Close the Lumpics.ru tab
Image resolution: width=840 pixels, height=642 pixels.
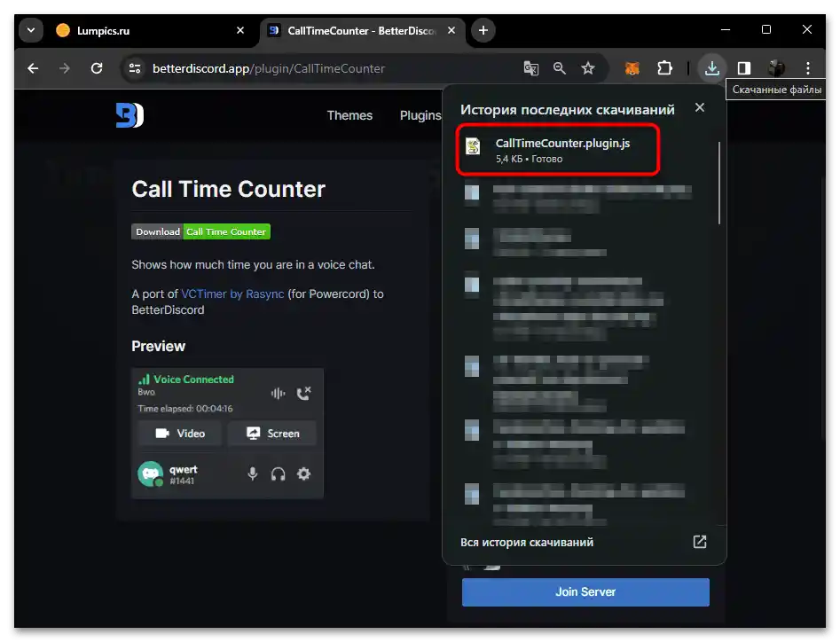tap(240, 30)
